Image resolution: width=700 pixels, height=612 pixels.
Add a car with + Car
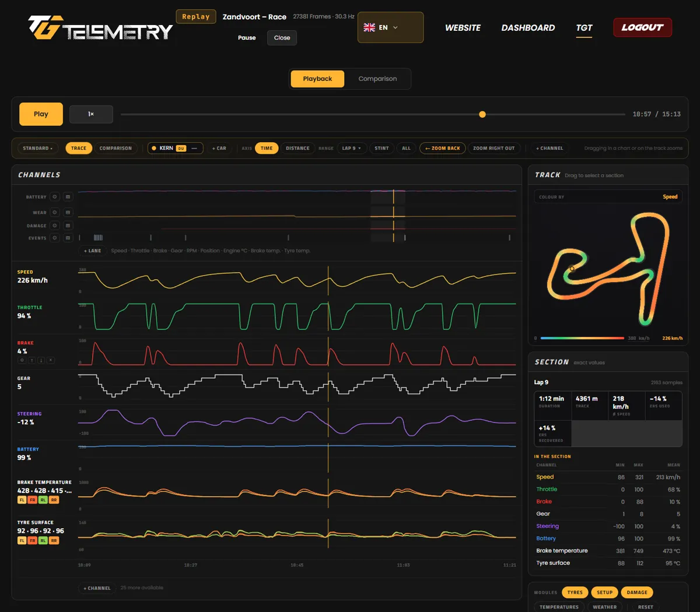coord(219,148)
